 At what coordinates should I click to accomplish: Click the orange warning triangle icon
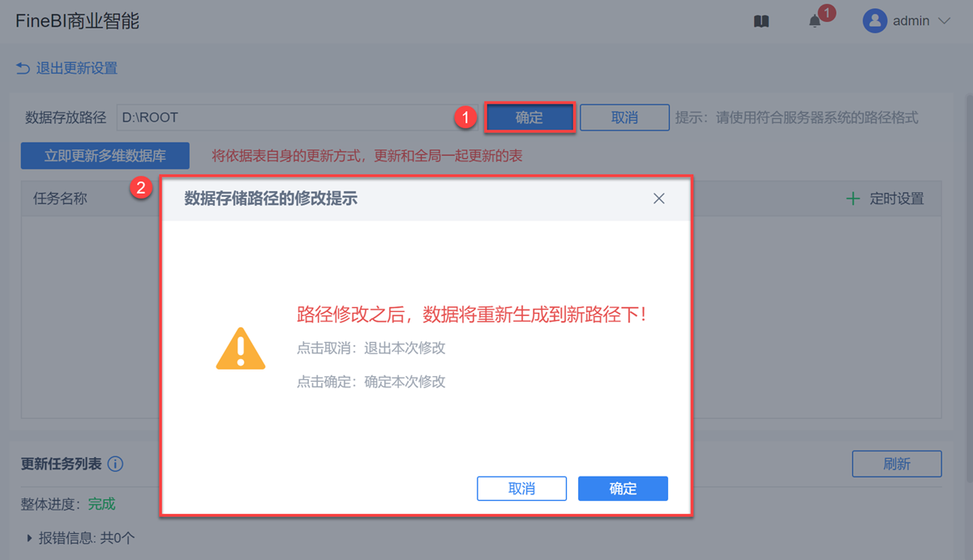pyautogui.click(x=240, y=348)
